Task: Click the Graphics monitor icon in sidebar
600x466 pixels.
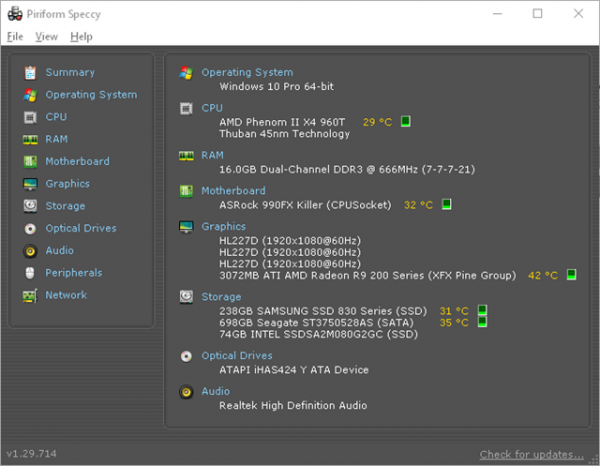Action: (30, 184)
